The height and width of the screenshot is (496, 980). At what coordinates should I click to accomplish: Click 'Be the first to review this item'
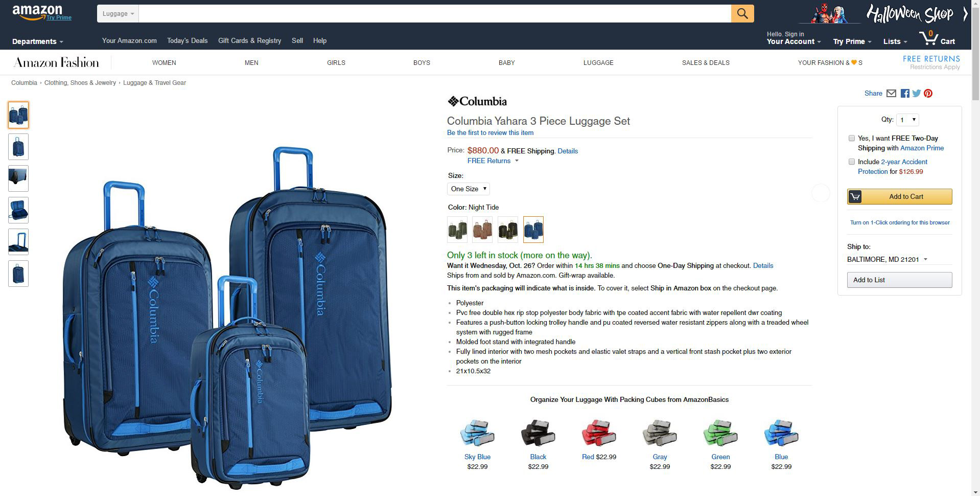pos(490,132)
